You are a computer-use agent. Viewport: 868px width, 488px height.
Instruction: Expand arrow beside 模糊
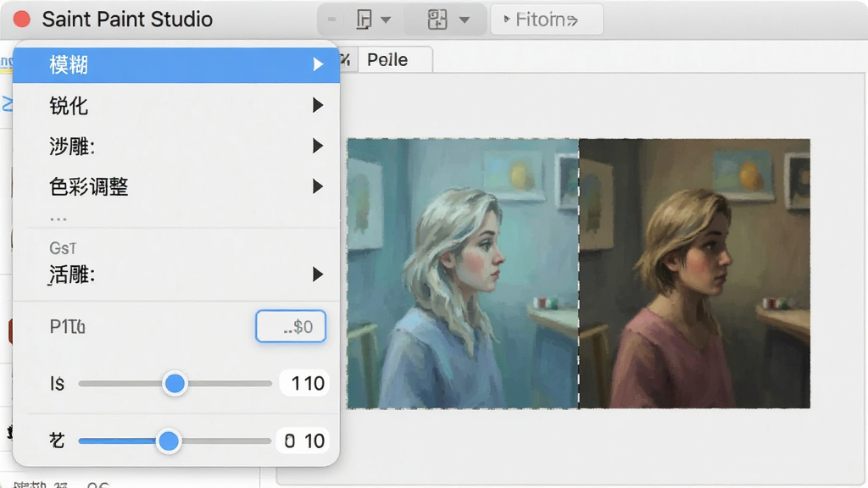click(318, 64)
